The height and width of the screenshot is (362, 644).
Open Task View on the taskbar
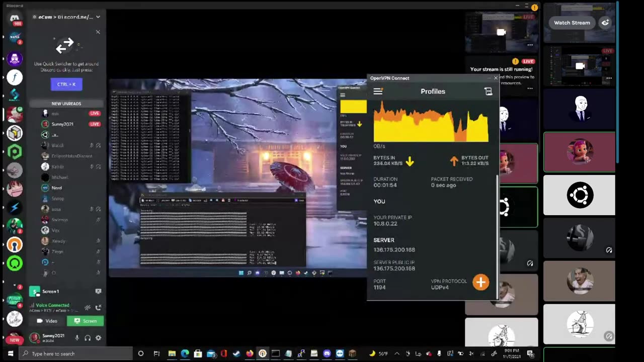pos(156,353)
